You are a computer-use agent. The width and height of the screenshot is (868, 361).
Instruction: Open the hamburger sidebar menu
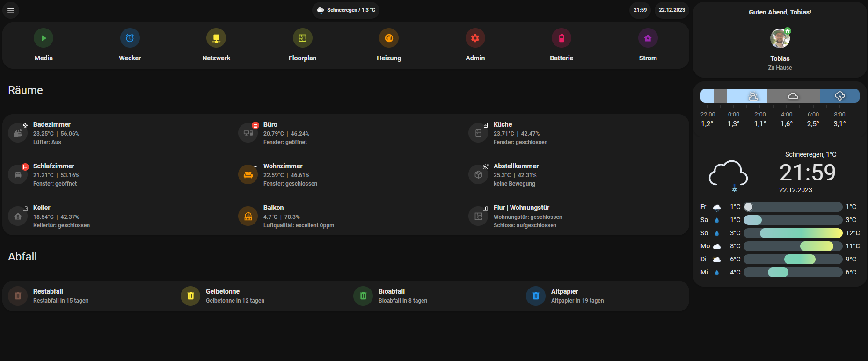point(11,10)
